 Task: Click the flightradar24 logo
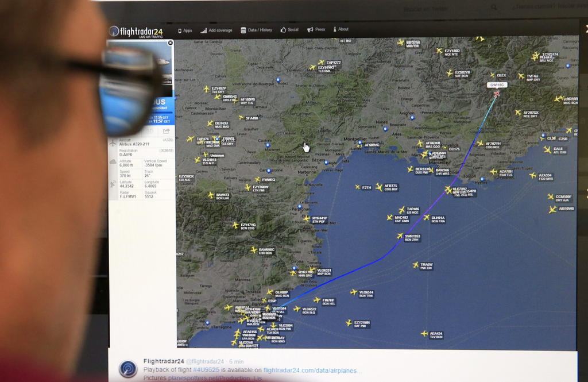tap(136, 32)
